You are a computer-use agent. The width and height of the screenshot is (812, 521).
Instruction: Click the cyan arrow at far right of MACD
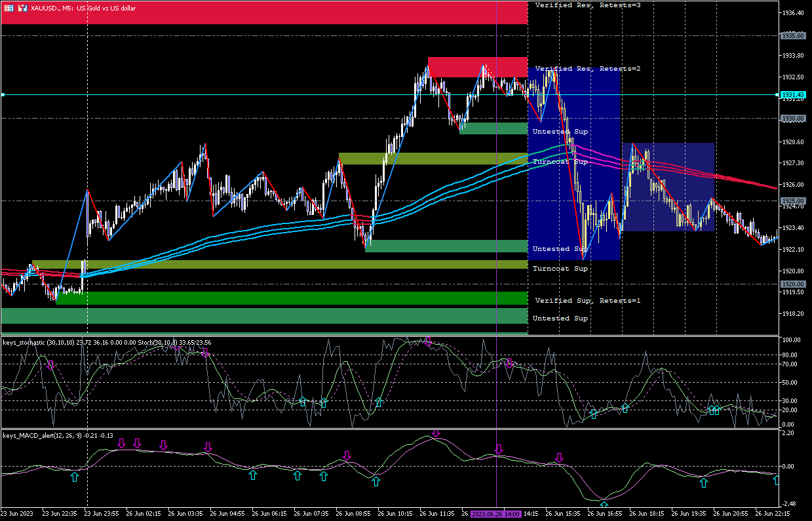coord(776,480)
